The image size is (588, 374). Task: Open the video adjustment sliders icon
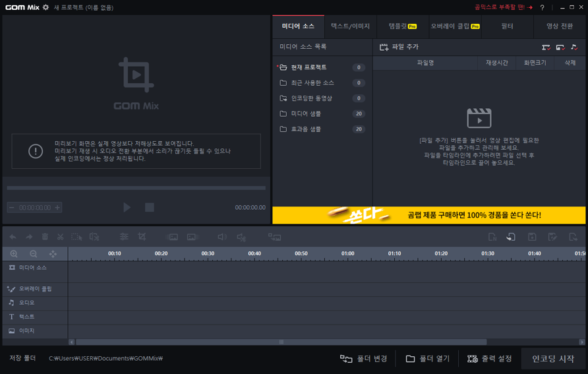124,237
